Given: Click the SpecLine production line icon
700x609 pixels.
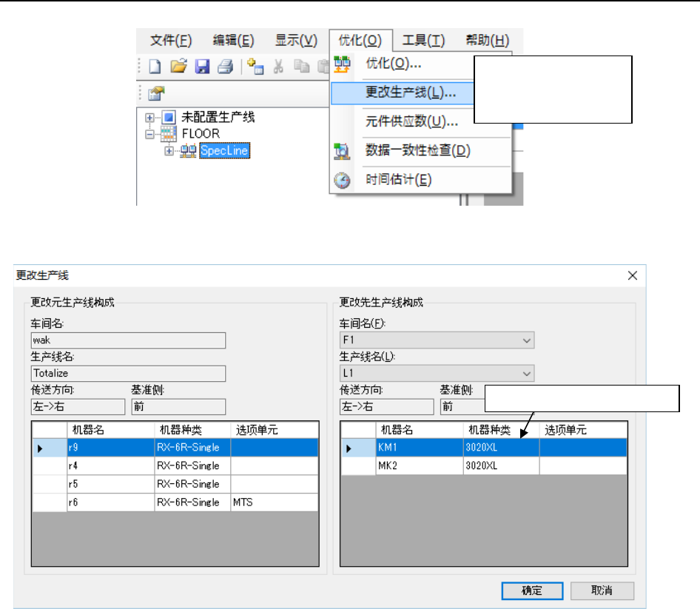Looking at the screenshot, I should click(189, 151).
